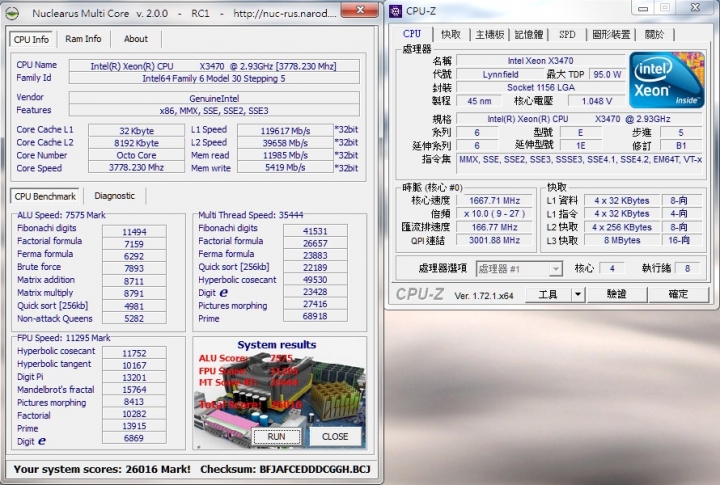Click the L3 cache value 8 MBytes

click(622, 240)
